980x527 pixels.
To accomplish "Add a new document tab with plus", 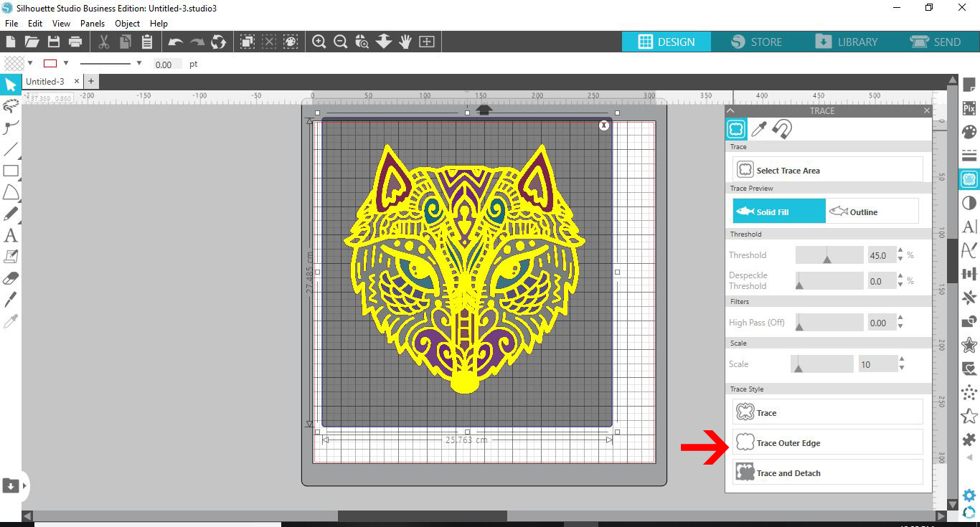I will (91, 81).
